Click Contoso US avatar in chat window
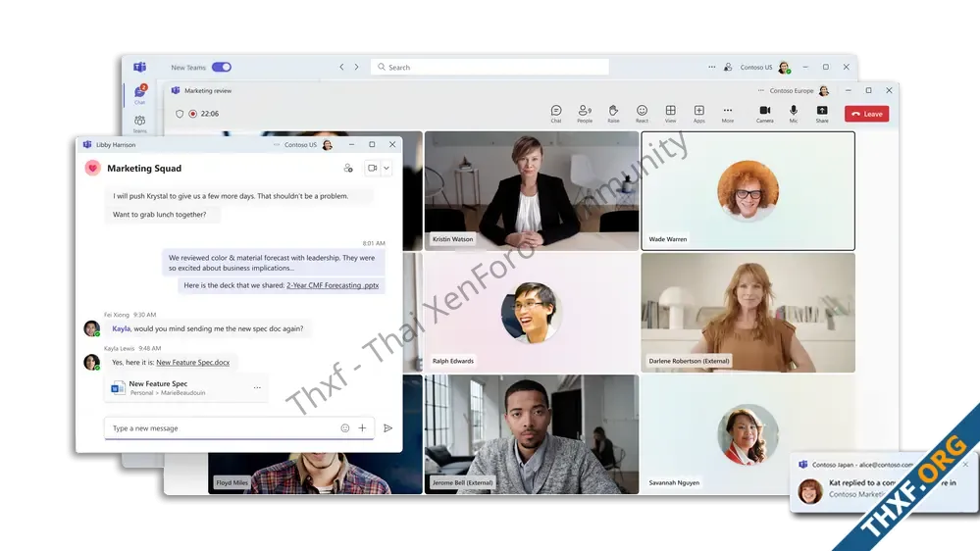 [327, 145]
